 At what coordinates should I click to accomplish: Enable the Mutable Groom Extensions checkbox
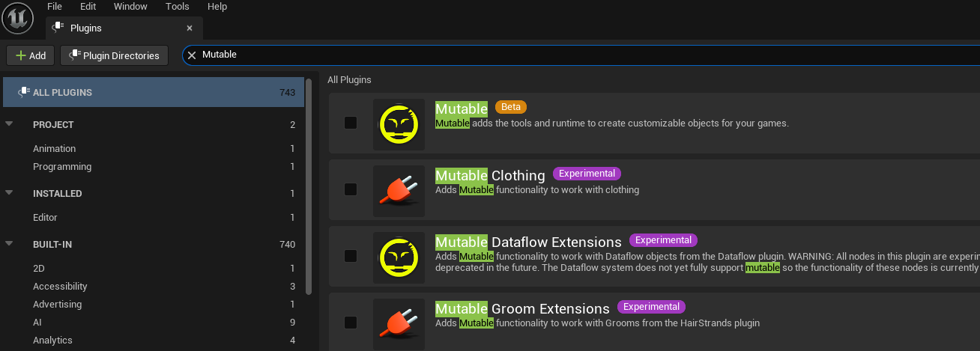pyautogui.click(x=351, y=323)
